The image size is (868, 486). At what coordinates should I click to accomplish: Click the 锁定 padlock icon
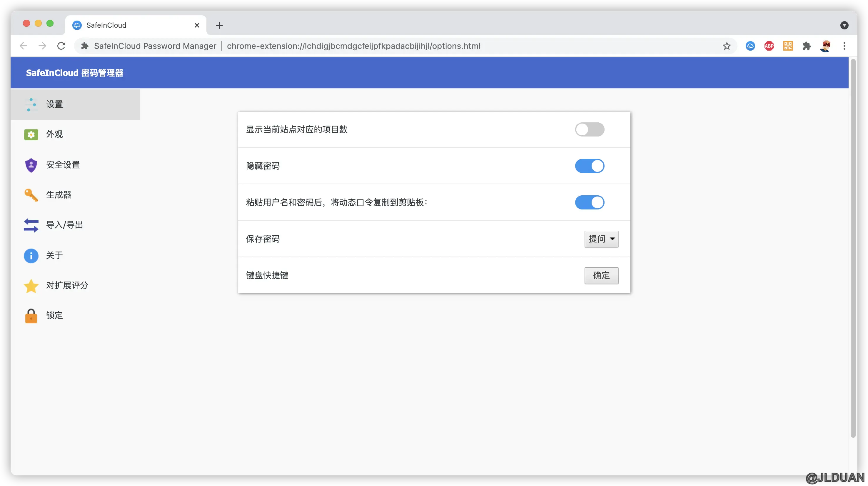pos(31,316)
